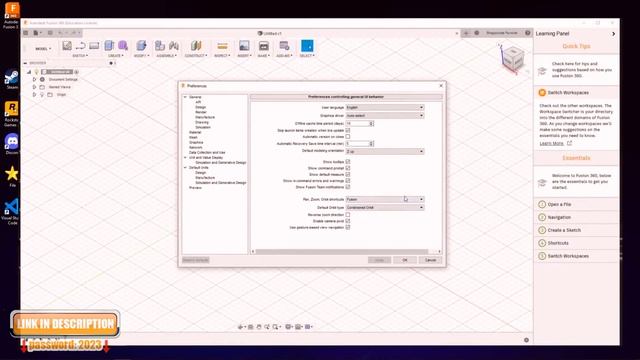Viewport: 640px width, 360px height.
Task: Click the purple Create Form icon
Action: [123, 46]
